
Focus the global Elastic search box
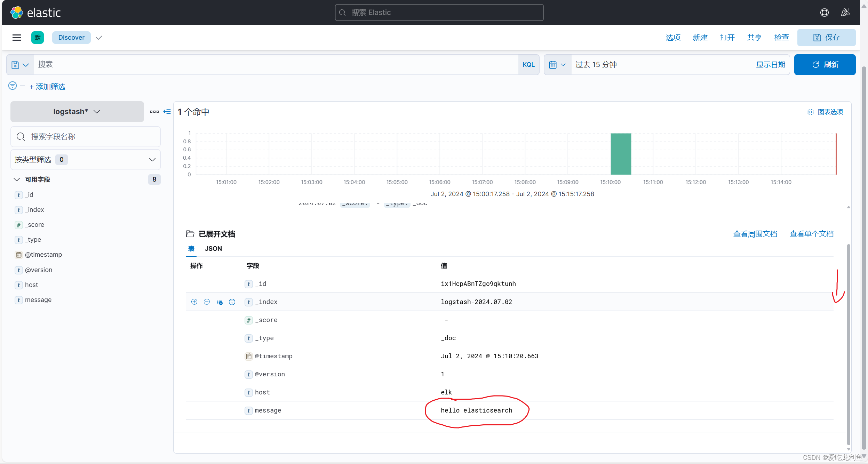tap(439, 13)
